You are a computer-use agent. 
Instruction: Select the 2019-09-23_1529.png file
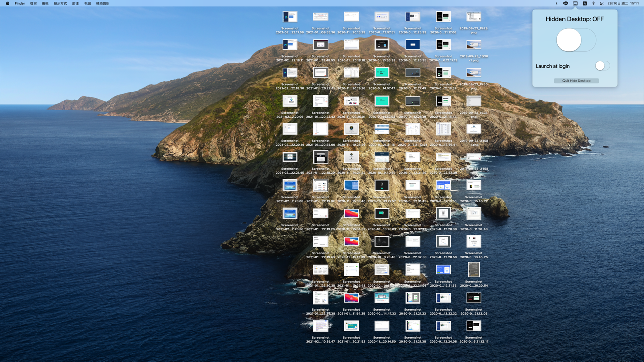pyautogui.click(x=474, y=23)
